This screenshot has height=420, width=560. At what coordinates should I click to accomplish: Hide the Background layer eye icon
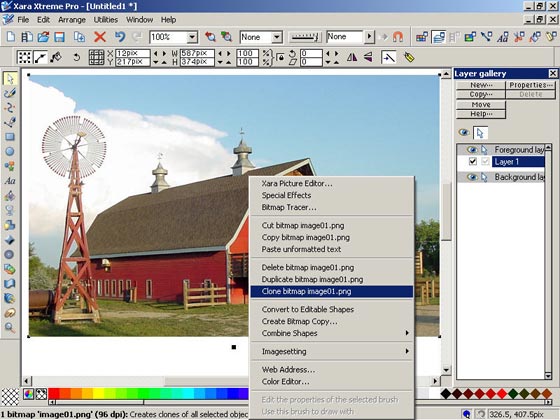(x=472, y=177)
